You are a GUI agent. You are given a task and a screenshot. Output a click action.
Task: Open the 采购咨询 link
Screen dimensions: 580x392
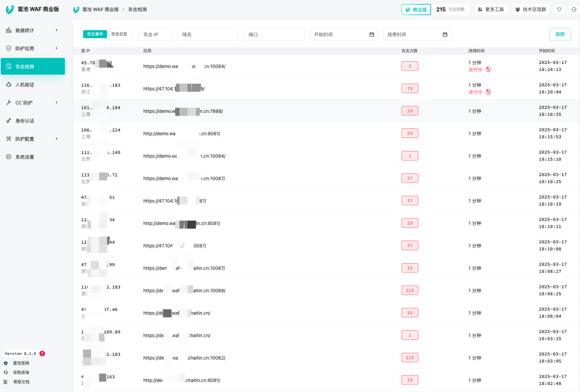[x=21, y=373]
